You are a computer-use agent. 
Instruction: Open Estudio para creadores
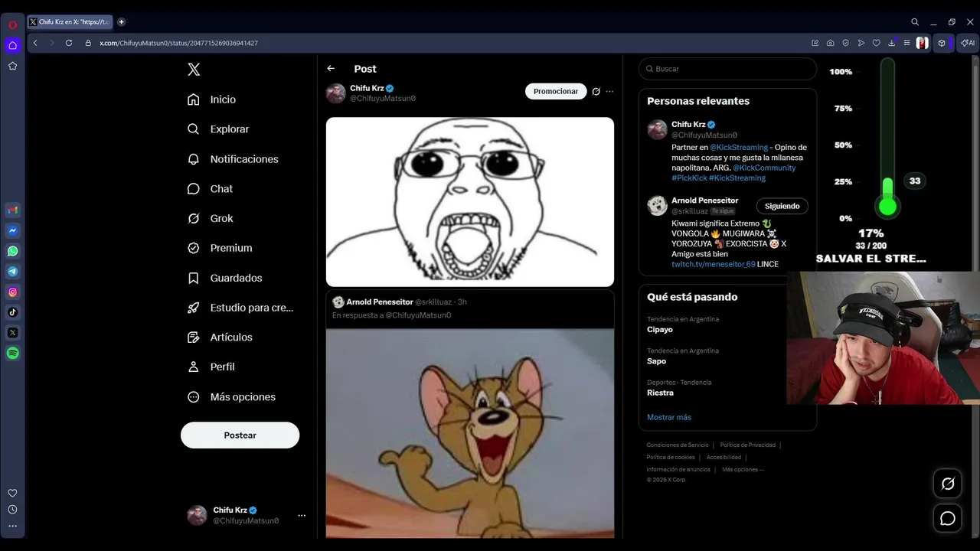coord(241,308)
